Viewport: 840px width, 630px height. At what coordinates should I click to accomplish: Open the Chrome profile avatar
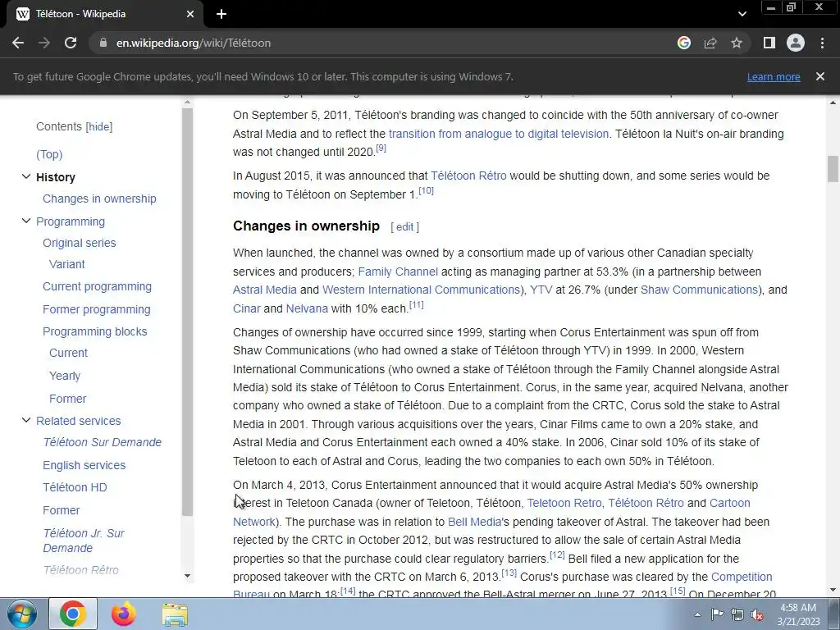point(796,43)
